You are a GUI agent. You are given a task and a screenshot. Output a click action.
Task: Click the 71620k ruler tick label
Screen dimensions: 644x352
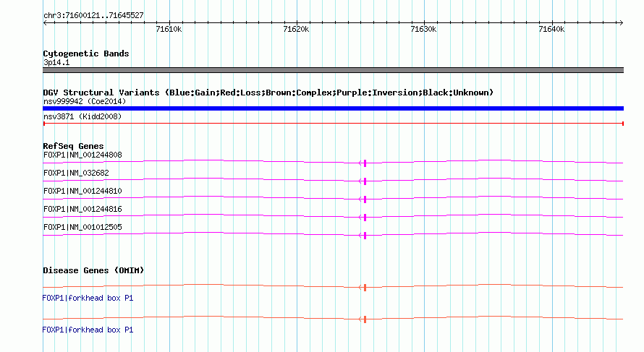coord(296,29)
